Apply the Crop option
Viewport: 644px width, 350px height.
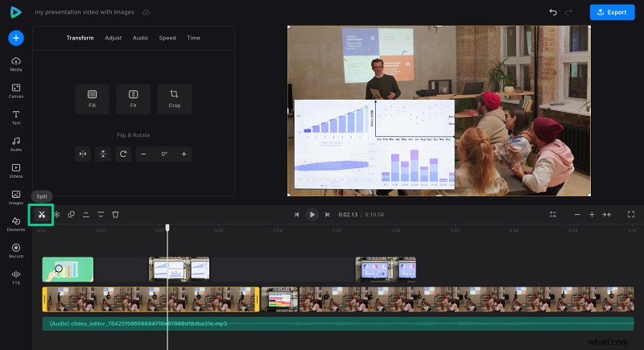click(175, 98)
